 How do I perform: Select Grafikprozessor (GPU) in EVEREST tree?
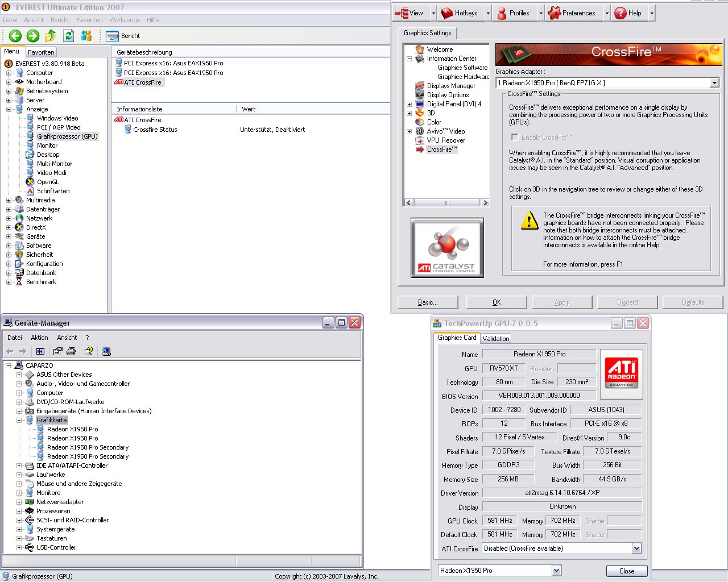(x=67, y=136)
